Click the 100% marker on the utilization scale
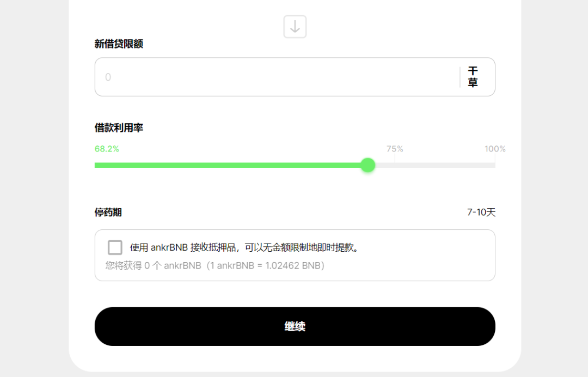The height and width of the screenshot is (377, 588). (495, 148)
